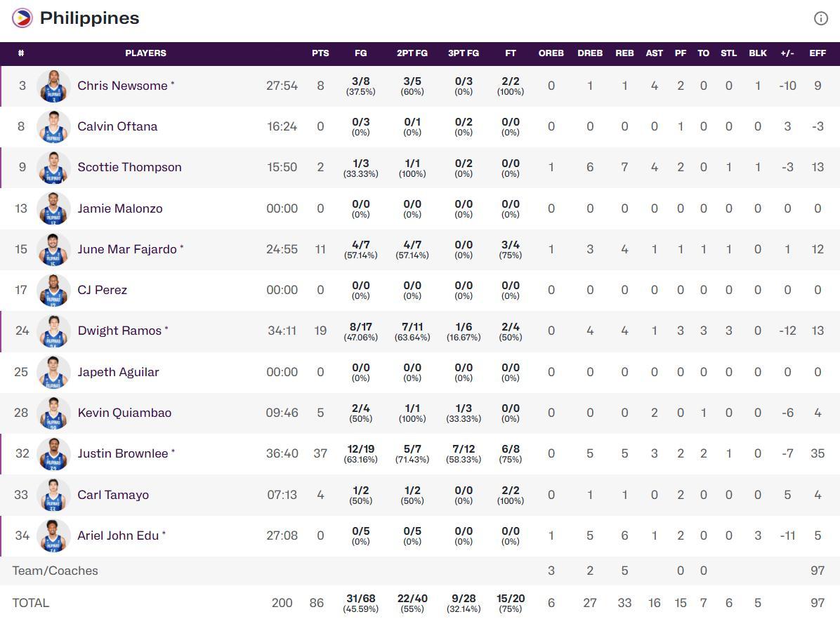
Task: Click the FT column header
Action: 511,53
